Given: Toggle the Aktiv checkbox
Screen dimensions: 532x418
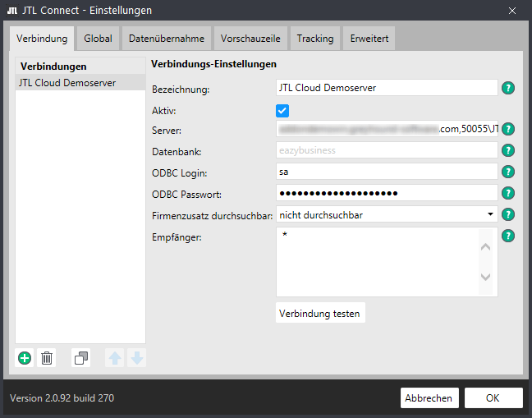Looking at the screenshot, I should (x=282, y=111).
